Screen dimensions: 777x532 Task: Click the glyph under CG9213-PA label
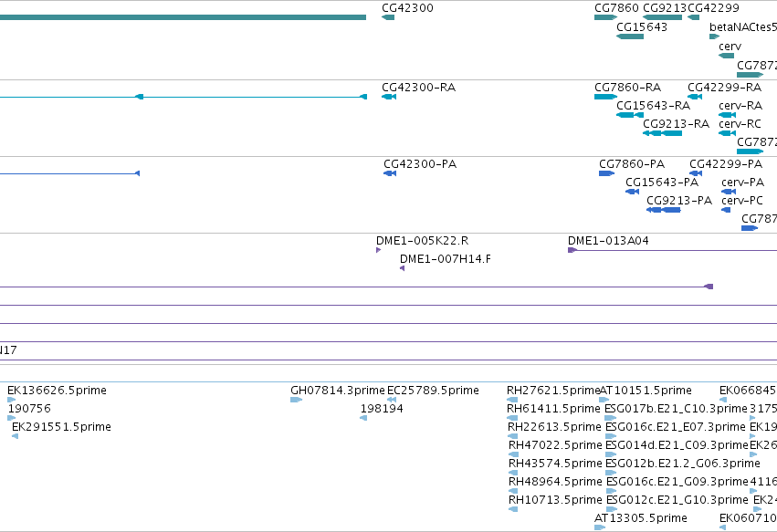(x=664, y=210)
